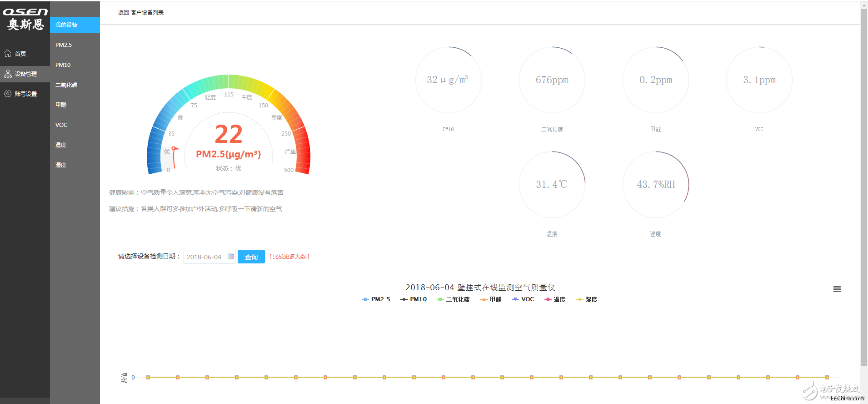Screen dimensions: 868x404
Task: Open the chart hamburger menu icon
Action: [837, 289]
